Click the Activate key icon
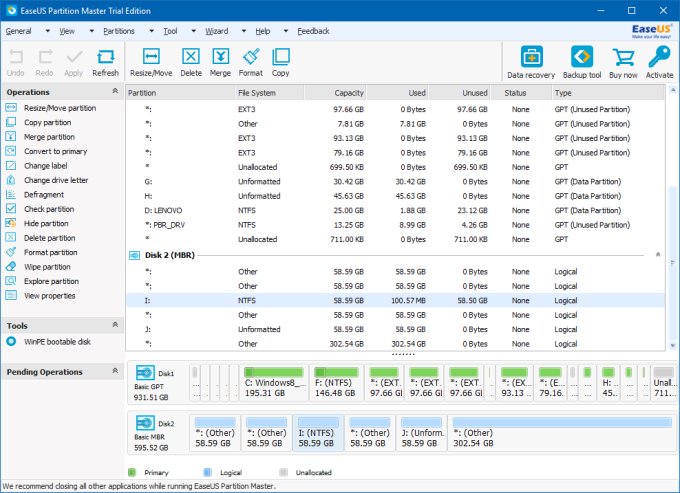This screenshot has height=493, width=680. point(660,62)
